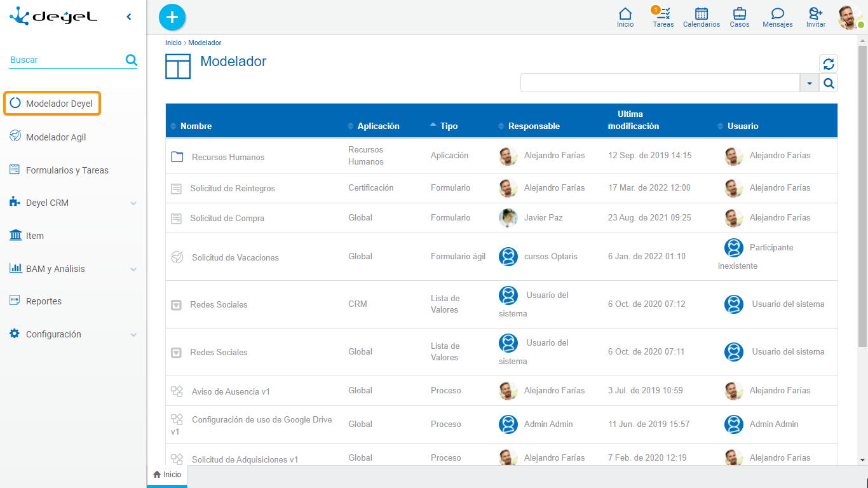The height and width of the screenshot is (488, 868).
Task: Click the grid search magnifier button
Action: (x=829, y=83)
